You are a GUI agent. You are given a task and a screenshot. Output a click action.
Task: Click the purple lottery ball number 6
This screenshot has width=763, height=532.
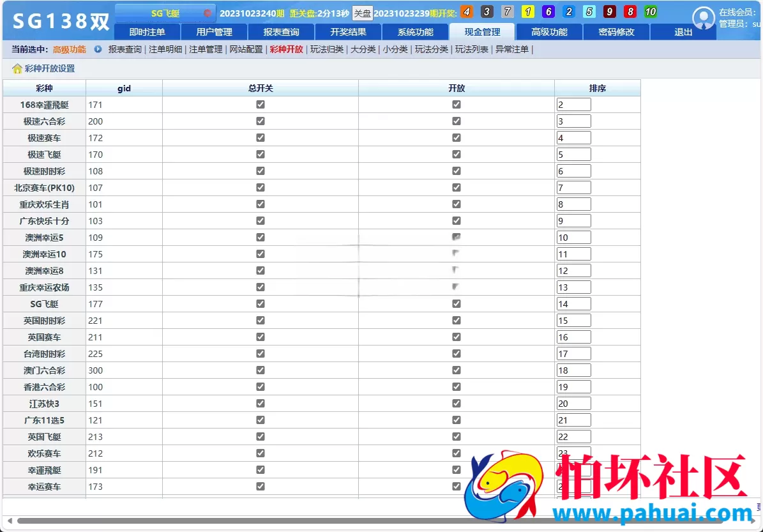[x=548, y=11]
